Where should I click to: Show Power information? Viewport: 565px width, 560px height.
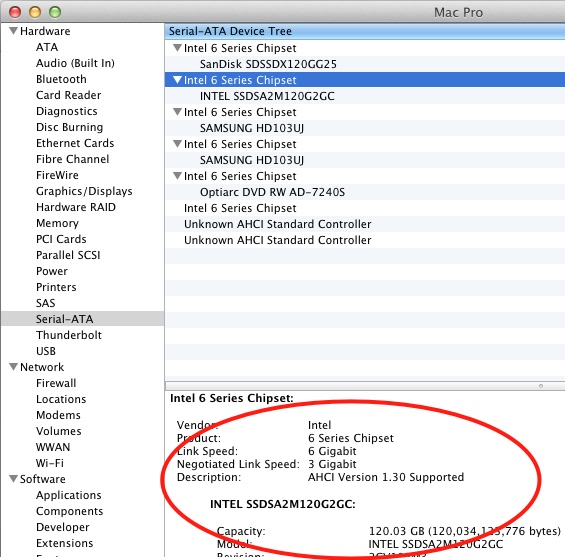coord(52,271)
